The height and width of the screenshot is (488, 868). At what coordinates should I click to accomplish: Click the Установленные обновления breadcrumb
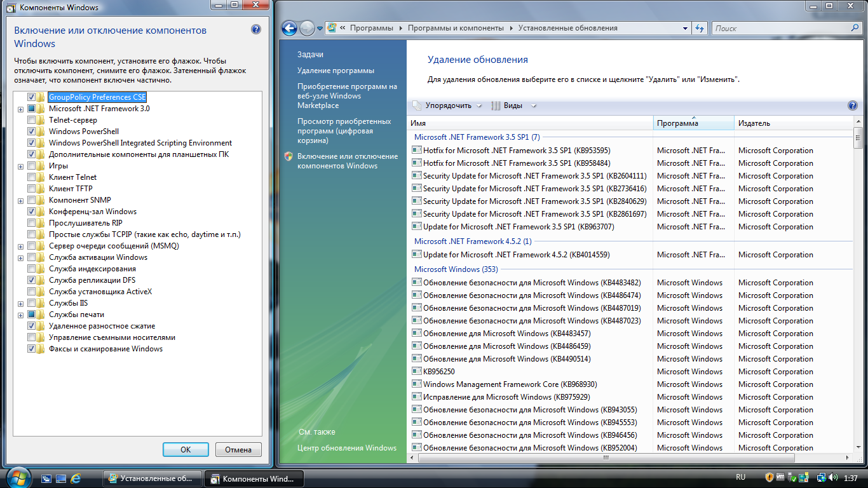pyautogui.click(x=567, y=28)
